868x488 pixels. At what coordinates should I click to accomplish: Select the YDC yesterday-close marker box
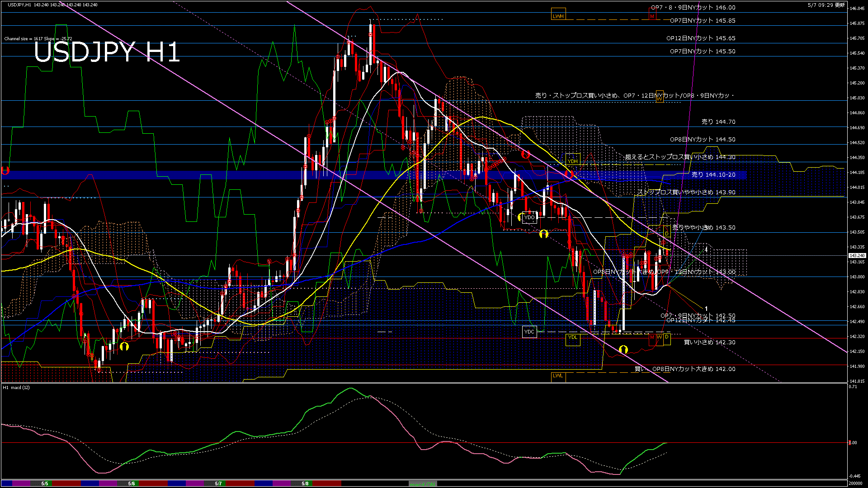pyautogui.click(x=529, y=332)
